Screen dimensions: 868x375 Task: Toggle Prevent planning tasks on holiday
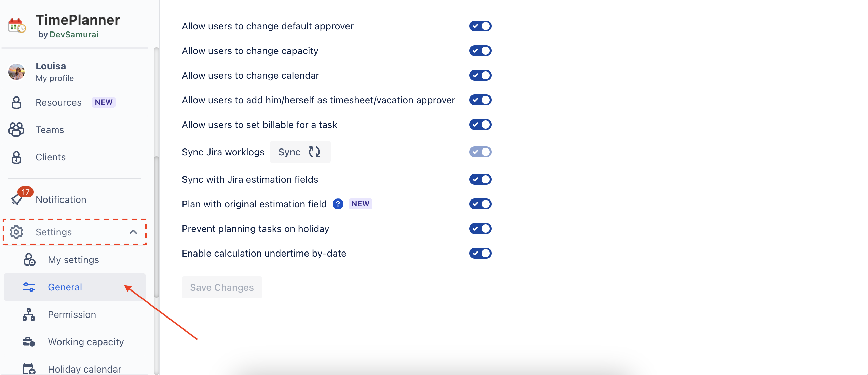point(480,229)
